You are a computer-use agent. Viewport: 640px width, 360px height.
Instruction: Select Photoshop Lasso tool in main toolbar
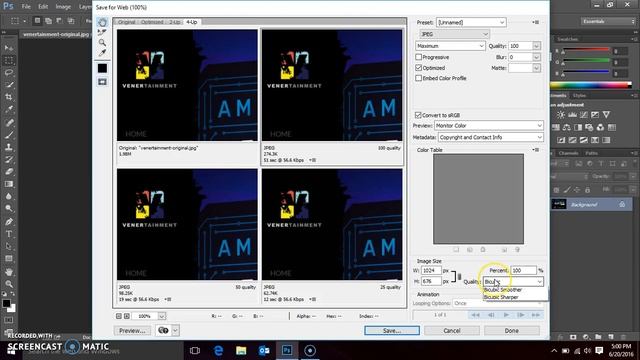pyautogui.click(x=9, y=73)
